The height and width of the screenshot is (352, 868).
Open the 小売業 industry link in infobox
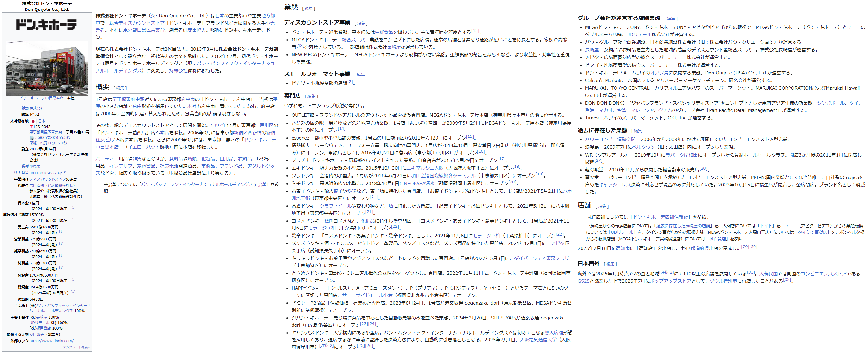[x=35, y=166]
